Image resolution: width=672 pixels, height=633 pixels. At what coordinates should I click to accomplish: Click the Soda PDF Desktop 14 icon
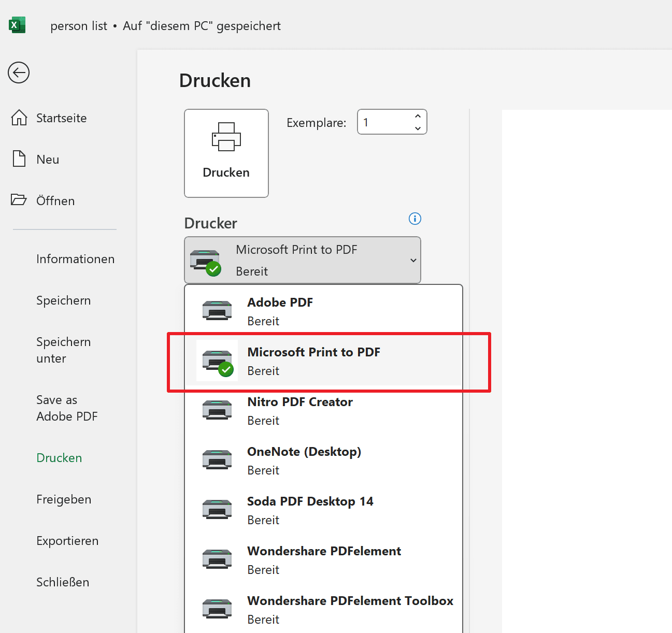point(217,509)
